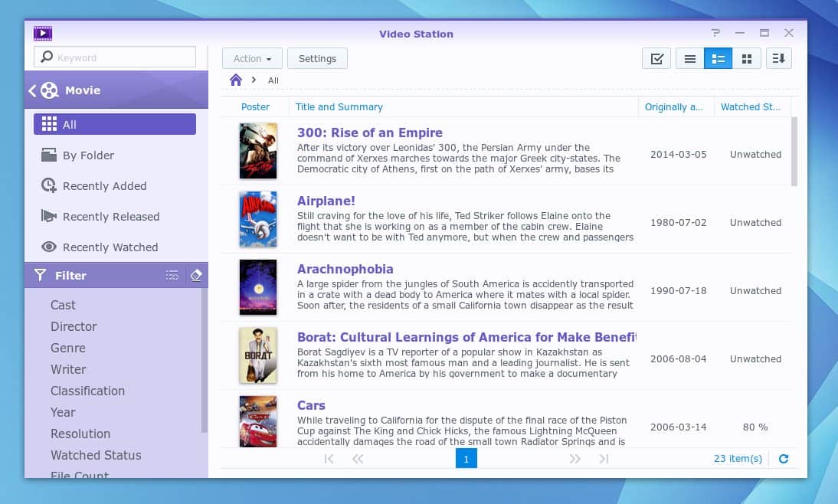This screenshot has width=838, height=504.
Task: Open the By Folder view
Action: 88,155
